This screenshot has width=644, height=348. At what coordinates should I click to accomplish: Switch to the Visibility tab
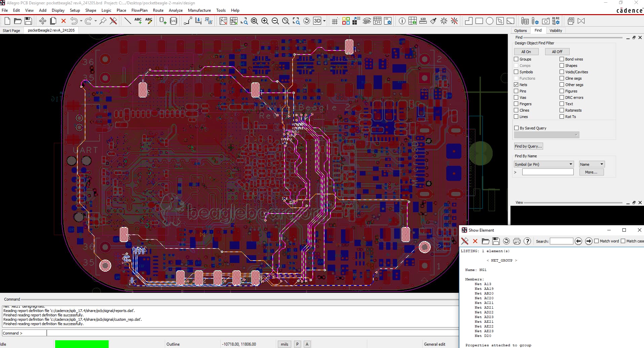(x=556, y=31)
